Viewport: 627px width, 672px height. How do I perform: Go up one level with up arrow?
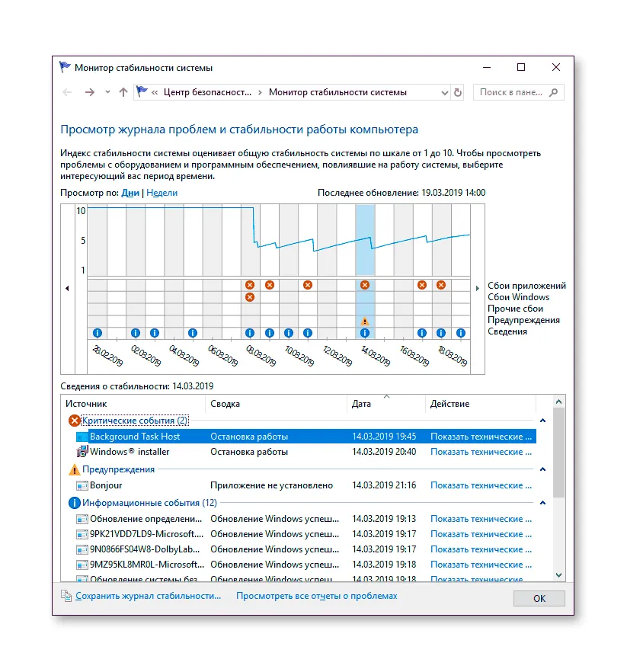123,92
